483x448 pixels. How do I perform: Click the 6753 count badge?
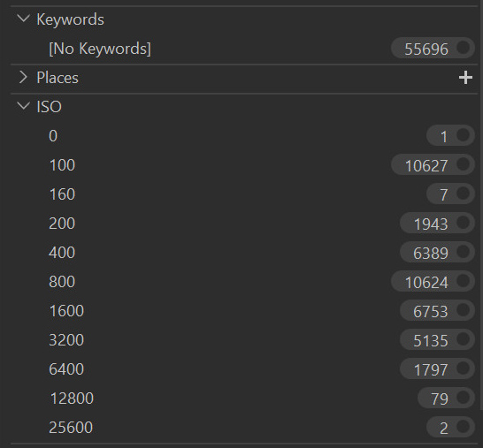coord(437,310)
